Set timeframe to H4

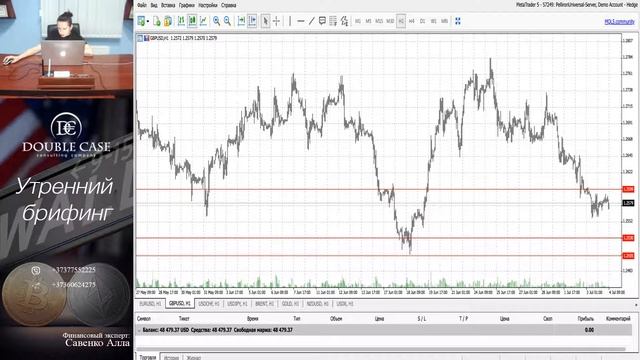(411, 21)
